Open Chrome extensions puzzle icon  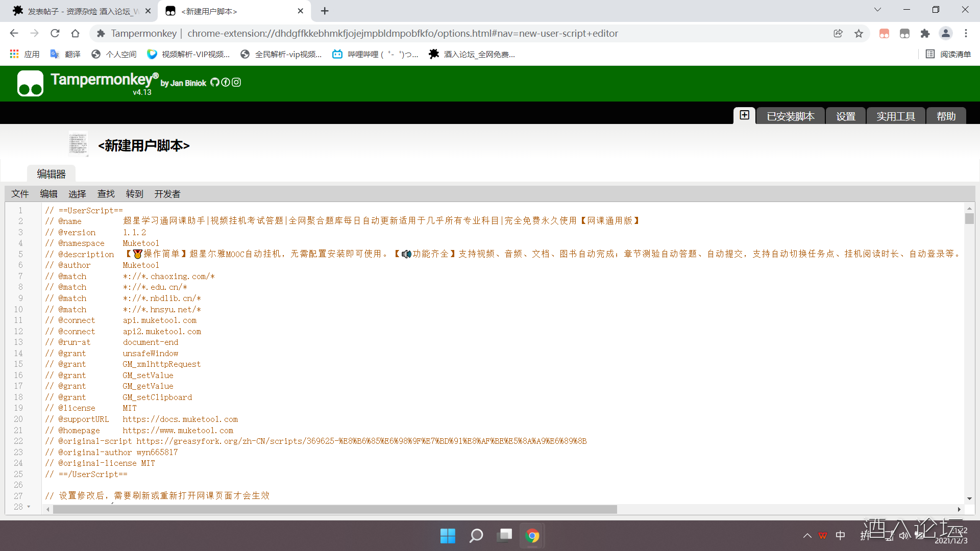click(925, 34)
